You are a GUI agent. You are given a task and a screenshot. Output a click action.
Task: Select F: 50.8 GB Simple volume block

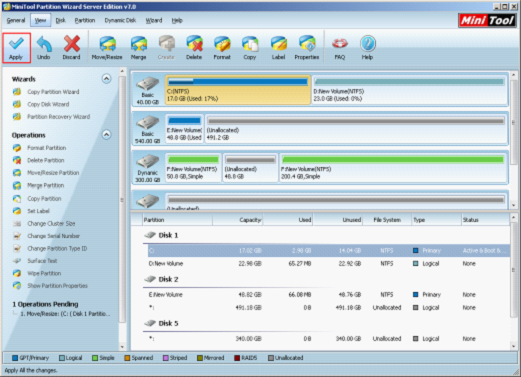pos(193,168)
